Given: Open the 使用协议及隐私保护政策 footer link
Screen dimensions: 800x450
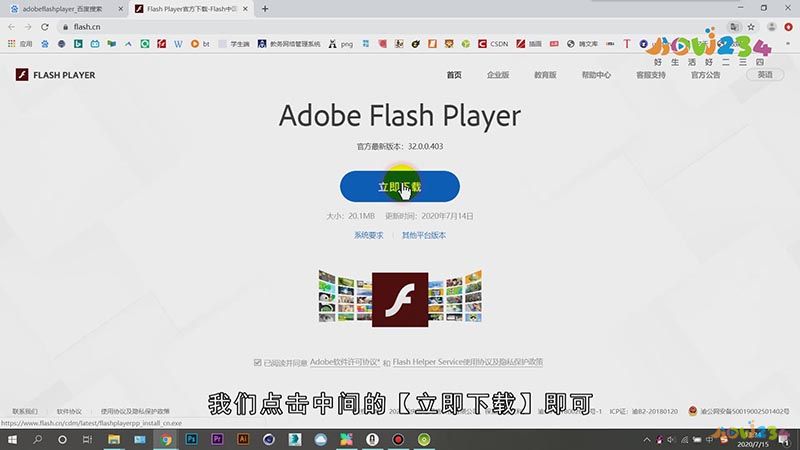Looking at the screenshot, I should [135, 411].
